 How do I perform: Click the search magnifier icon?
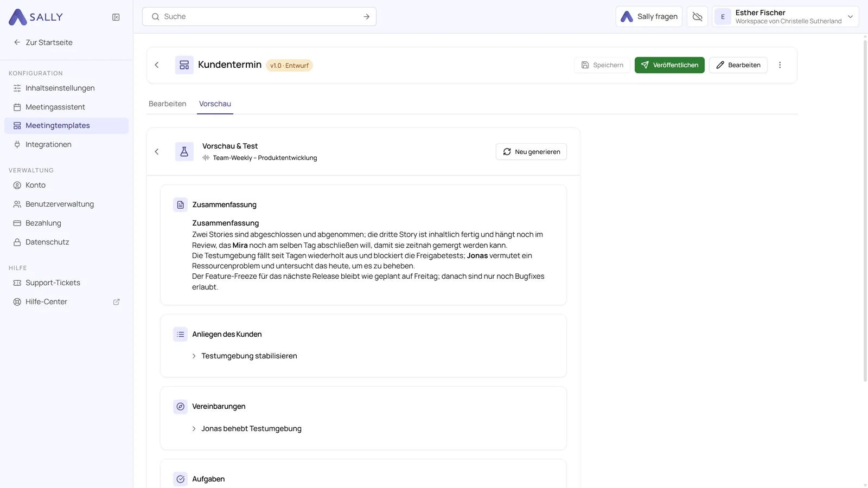(x=156, y=17)
